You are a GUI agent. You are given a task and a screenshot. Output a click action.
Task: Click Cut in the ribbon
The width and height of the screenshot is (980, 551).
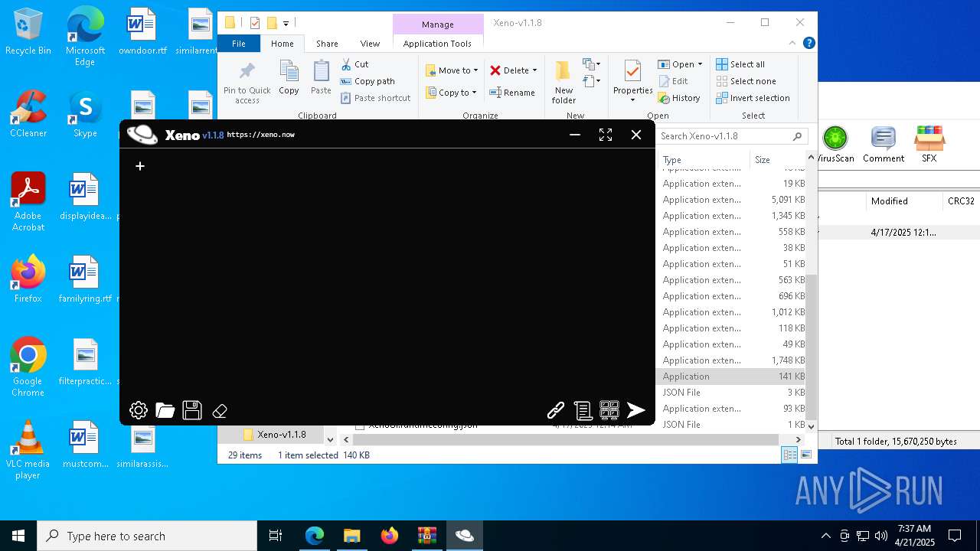[354, 64]
